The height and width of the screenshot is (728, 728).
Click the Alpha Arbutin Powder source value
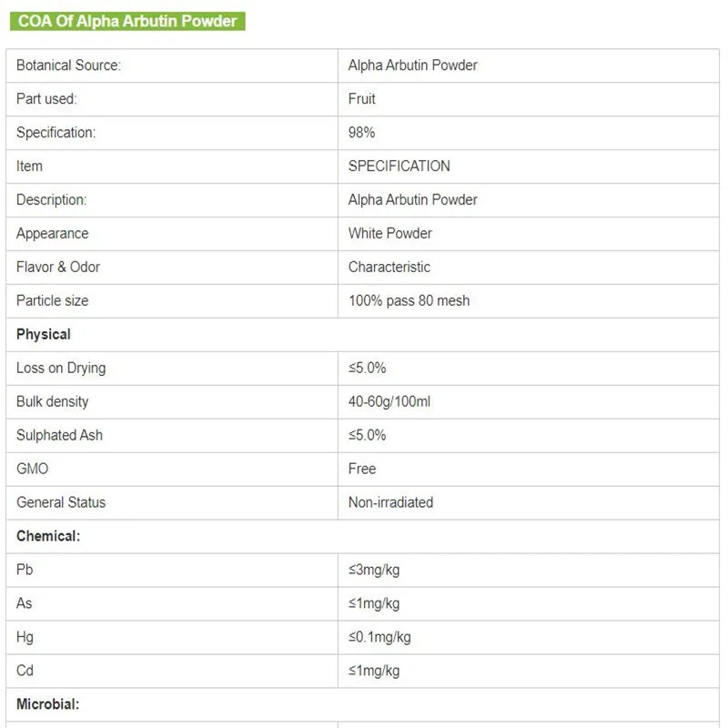412,66
